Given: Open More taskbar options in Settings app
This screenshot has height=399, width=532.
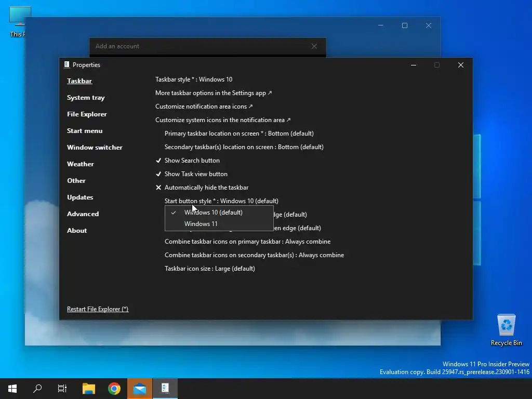Looking at the screenshot, I should point(214,93).
